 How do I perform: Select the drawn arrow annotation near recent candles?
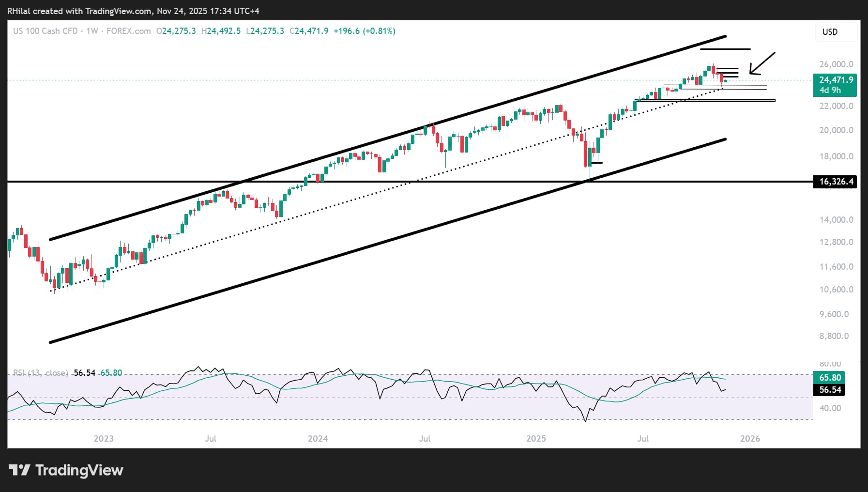point(763,63)
